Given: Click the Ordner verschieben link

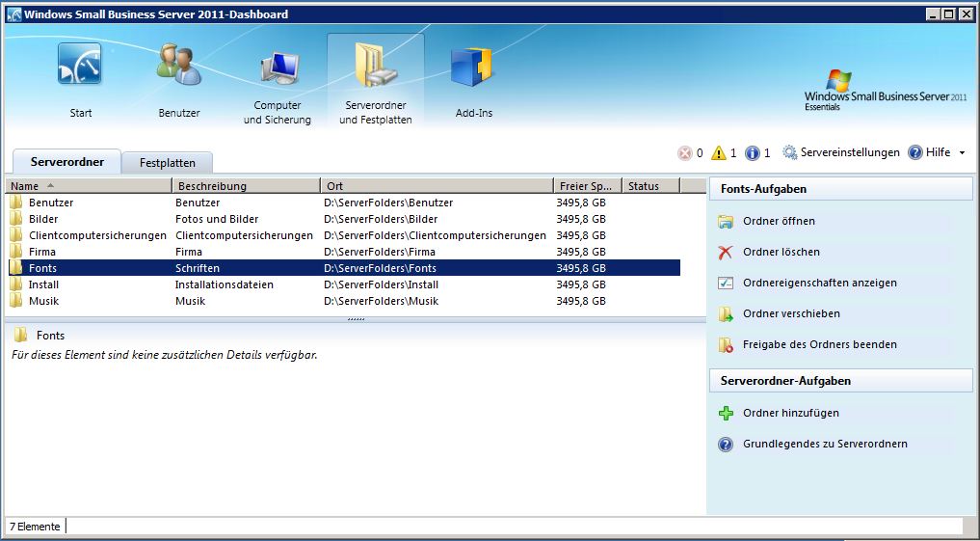Looking at the screenshot, I should pyautogui.click(x=791, y=314).
